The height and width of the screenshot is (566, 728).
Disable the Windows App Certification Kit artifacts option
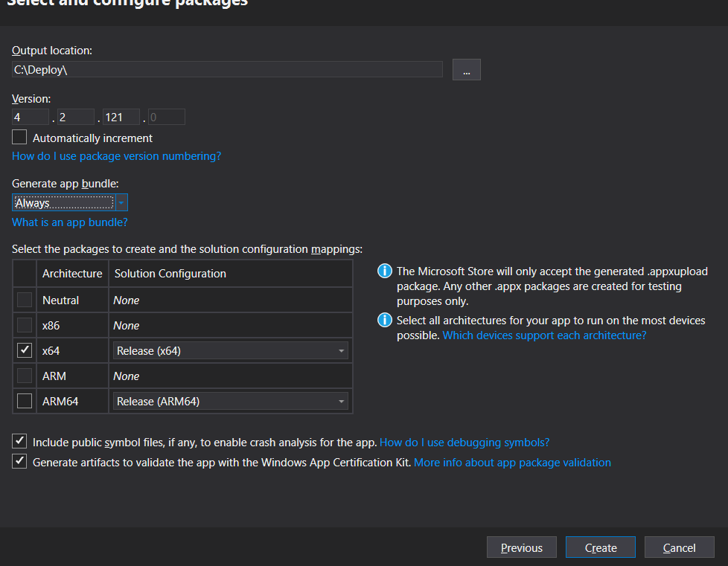(x=19, y=461)
